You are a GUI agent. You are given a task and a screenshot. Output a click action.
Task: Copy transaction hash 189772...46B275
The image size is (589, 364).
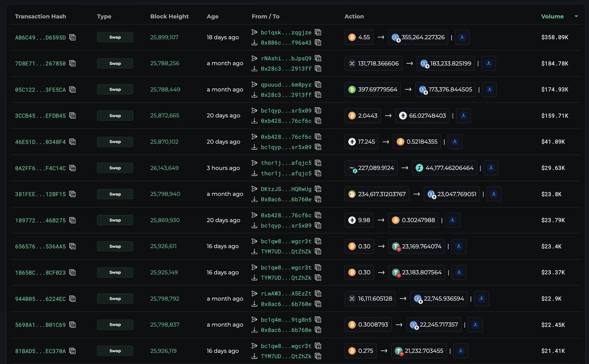[73, 220]
